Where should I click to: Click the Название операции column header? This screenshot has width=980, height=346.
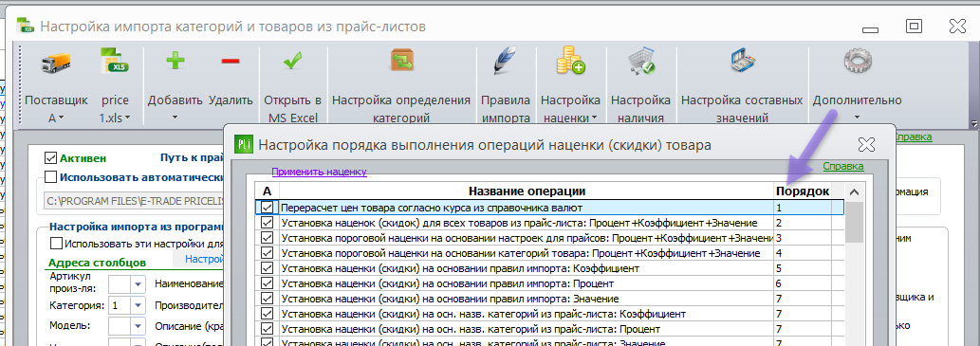[x=527, y=191]
